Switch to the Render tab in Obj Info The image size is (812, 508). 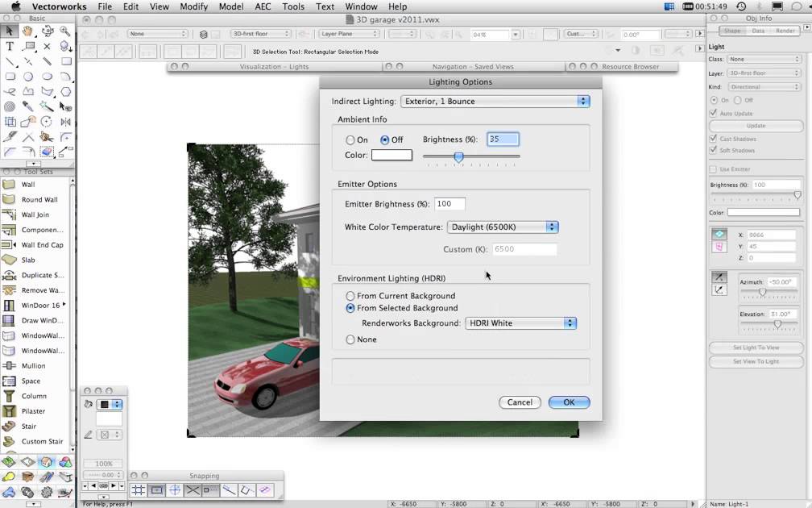pos(785,31)
